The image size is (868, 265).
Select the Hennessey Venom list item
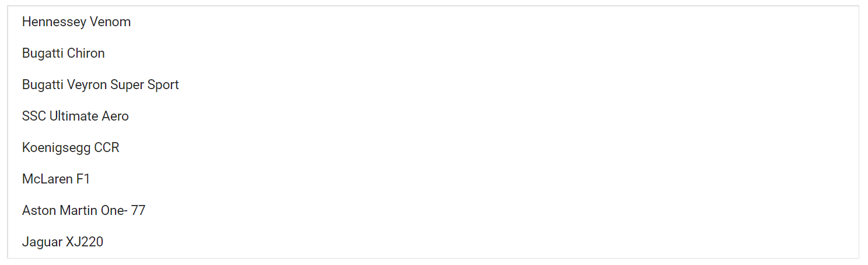point(433,22)
